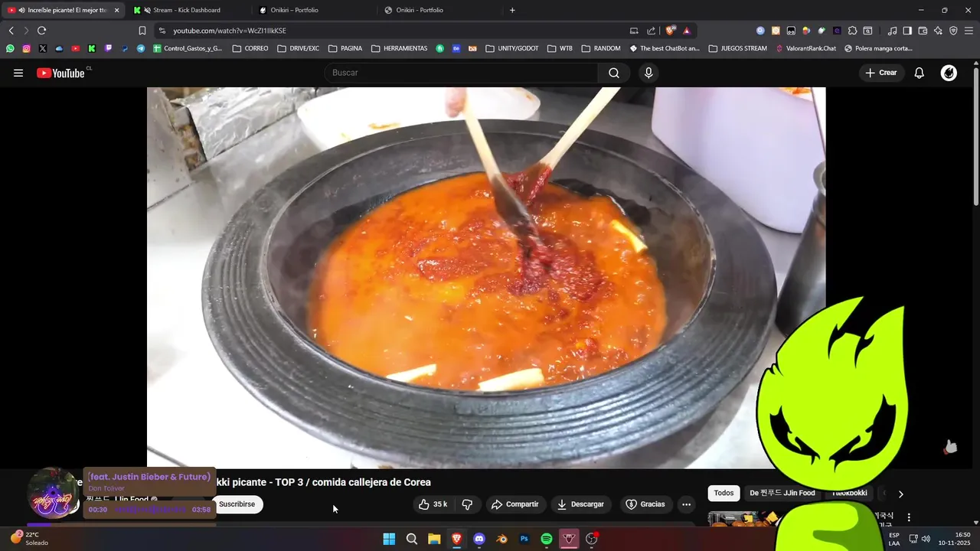The width and height of the screenshot is (980, 551).
Task: Dislike the video
Action: tap(467, 504)
